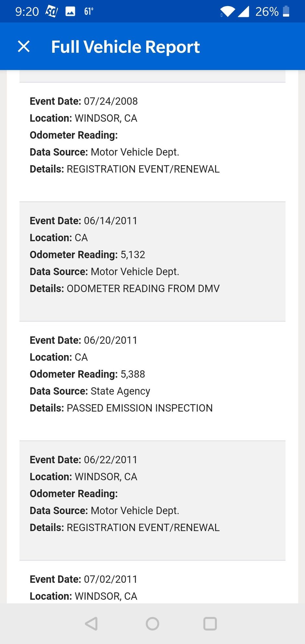This screenshot has height=644, width=305.
Task: Close the Full Vehicle Report
Action: (24, 46)
